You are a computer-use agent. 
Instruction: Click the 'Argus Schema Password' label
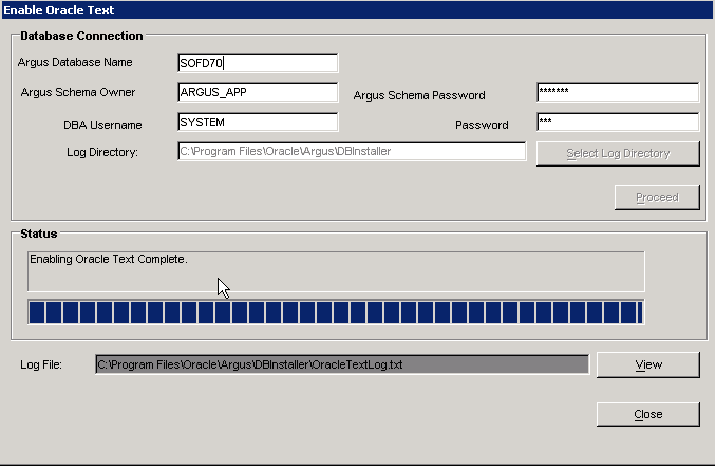419,95
